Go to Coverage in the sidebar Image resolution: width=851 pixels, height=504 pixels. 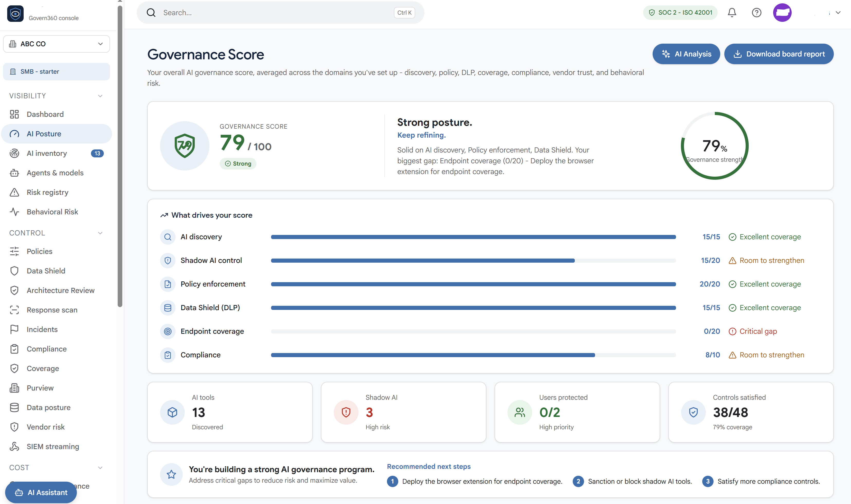[x=57, y=368]
